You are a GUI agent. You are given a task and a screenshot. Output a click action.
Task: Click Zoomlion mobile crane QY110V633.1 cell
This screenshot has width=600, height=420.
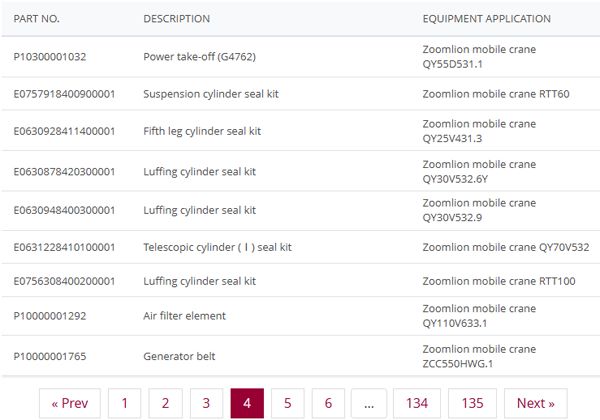[479, 316]
